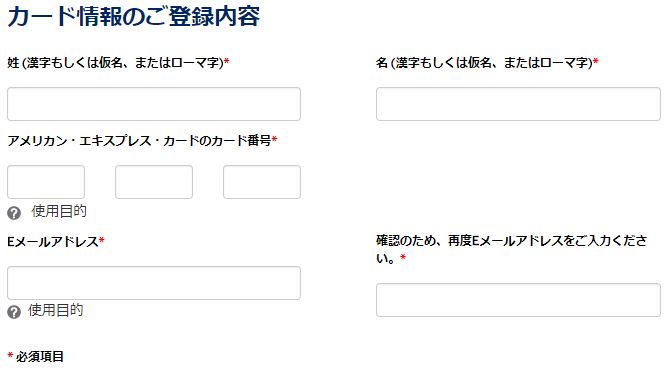Screen dimensions: 668x376
Task: Click the カード情報のご登録内容 heading
Action: coord(134,17)
